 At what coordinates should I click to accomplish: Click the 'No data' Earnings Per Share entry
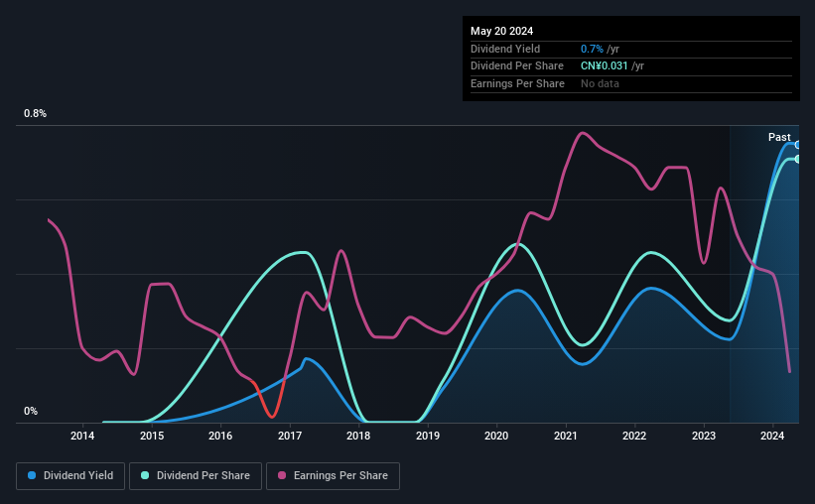pyautogui.click(x=600, y=83)
